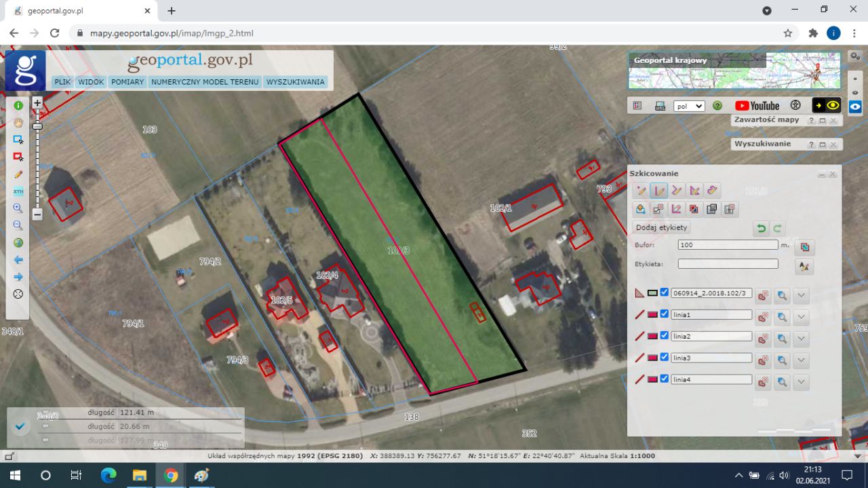The width and height of the screenshot is (868, 488).
Task: Expand options for linia4 row
Action: [802, 381]
